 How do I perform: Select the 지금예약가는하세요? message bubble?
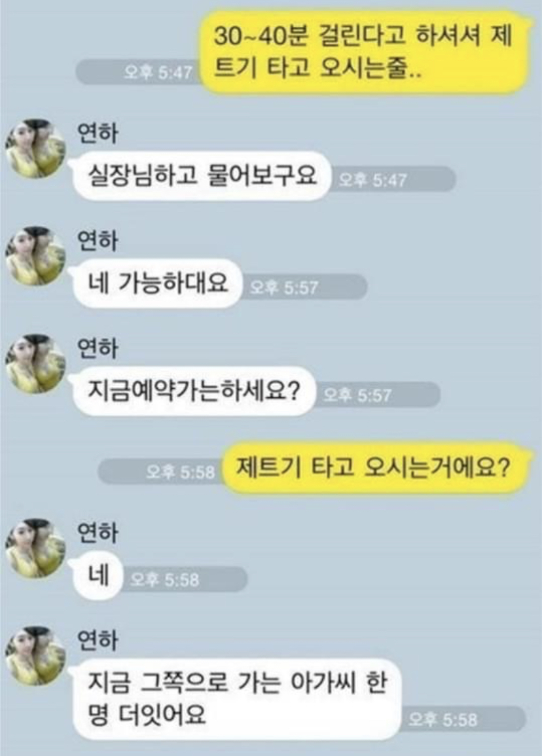(x=193, y=391)
